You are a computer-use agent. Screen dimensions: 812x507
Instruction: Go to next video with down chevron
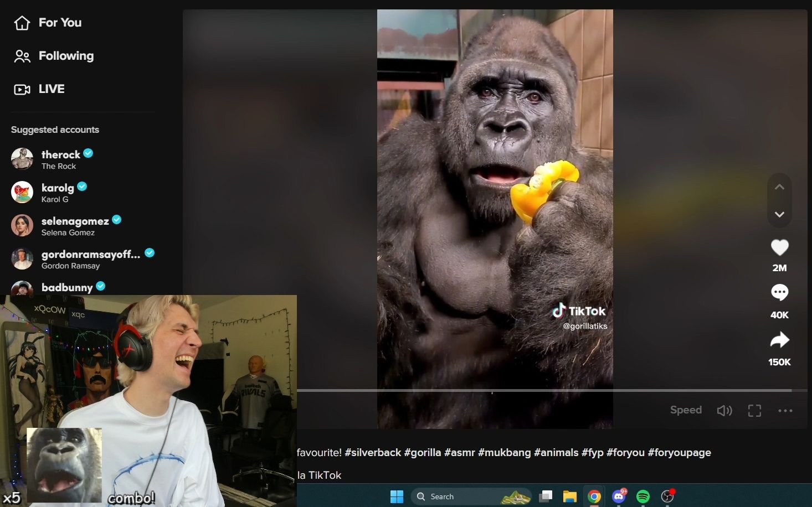coord(779,214)
